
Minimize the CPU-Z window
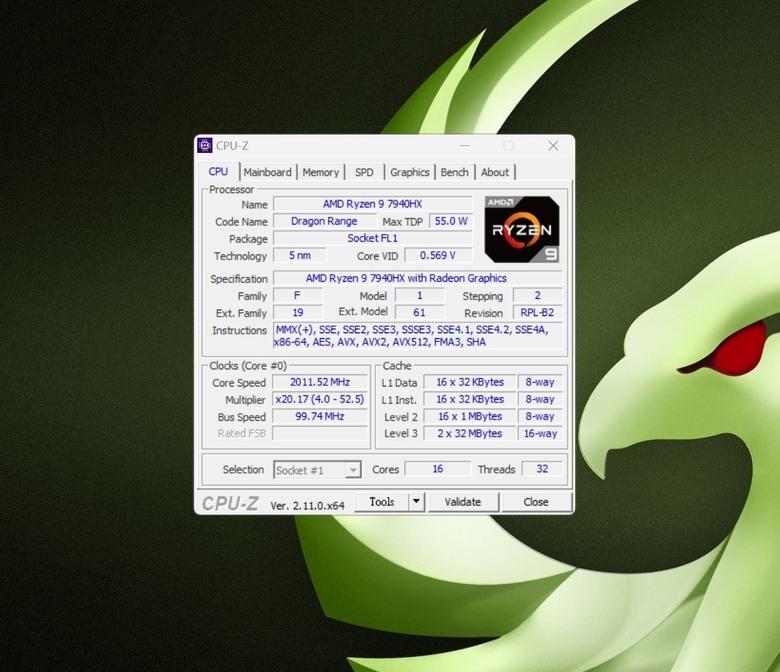465,145
